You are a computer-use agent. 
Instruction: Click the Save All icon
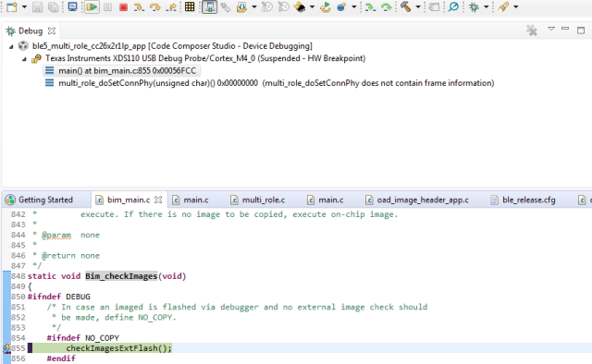pyautogui.click(x=54, y=6)
